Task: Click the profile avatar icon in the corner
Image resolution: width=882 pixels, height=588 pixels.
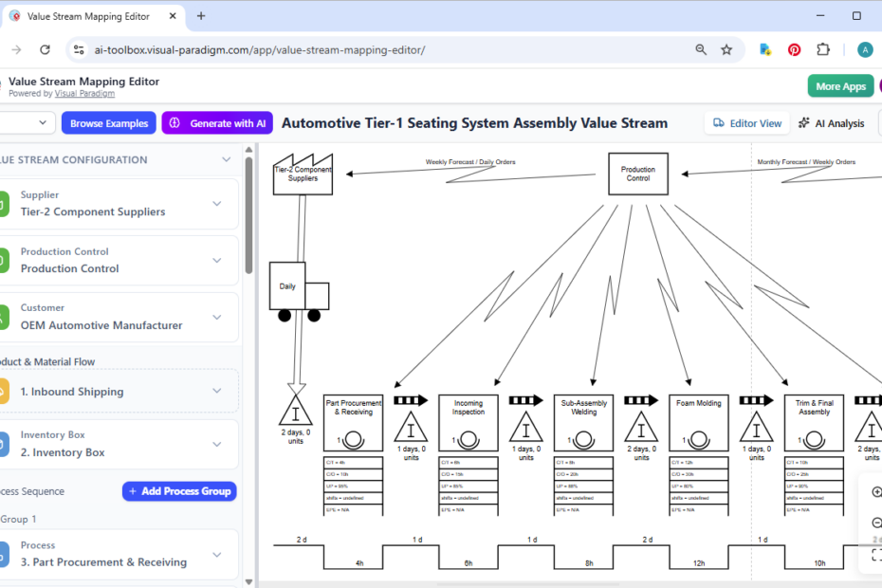Action: coord(864,49)
